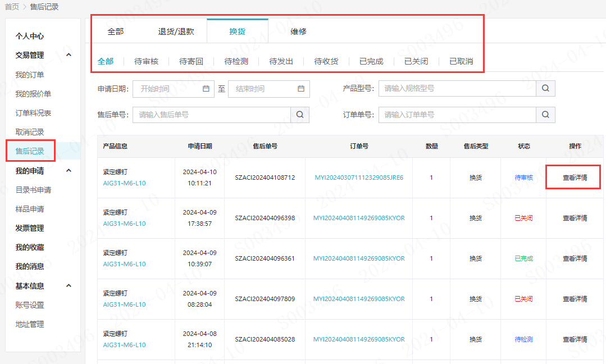Click the 请输入售后单号 input field

(211, 115)
